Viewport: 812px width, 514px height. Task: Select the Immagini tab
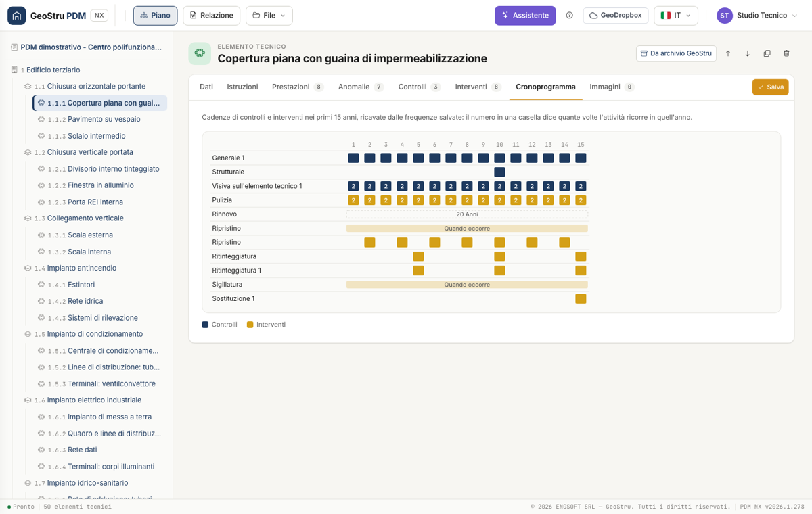click(612, 87)
